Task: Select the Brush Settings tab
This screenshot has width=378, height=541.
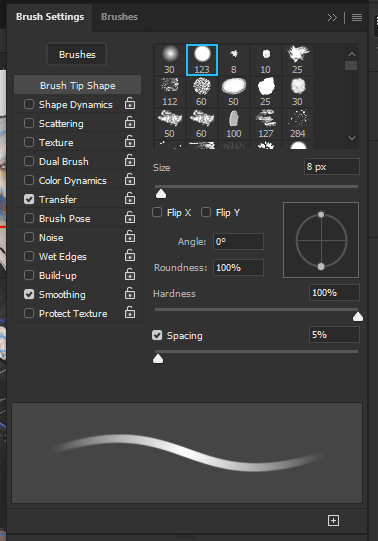Action: click(50, 17)
